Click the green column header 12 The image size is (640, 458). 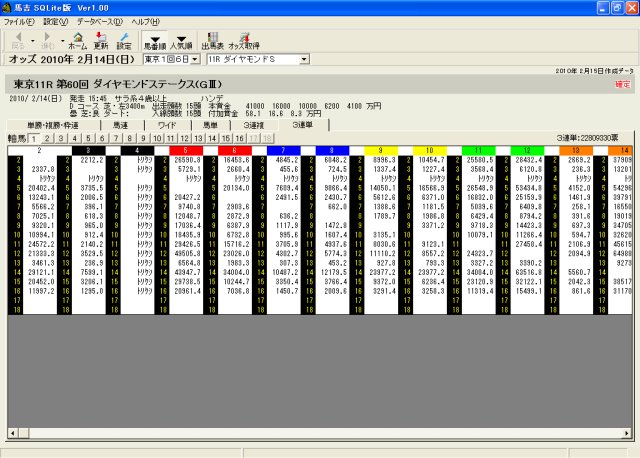point(527,151)
